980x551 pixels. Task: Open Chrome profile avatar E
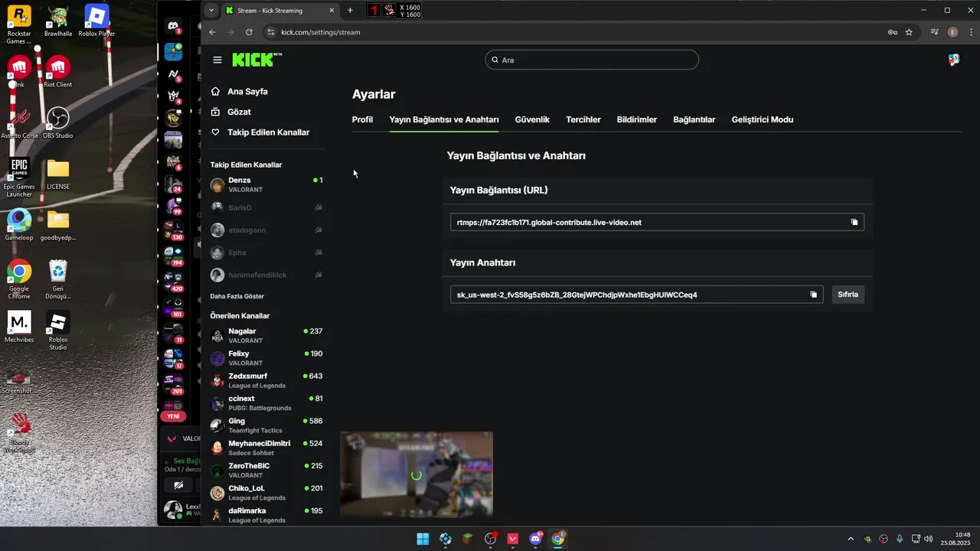click(952, 32)
